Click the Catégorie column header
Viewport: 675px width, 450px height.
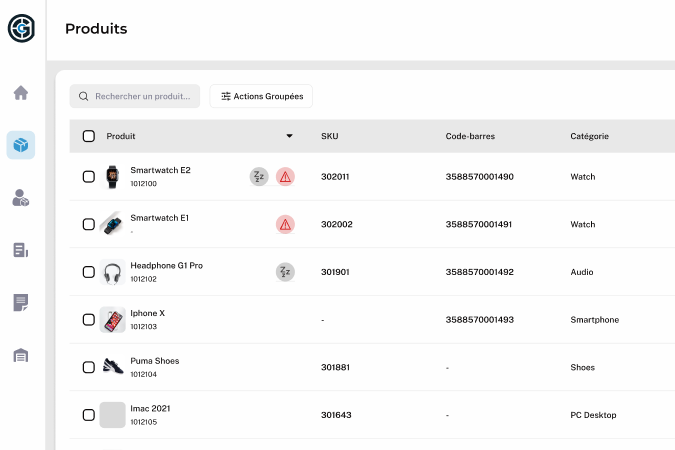589,136
